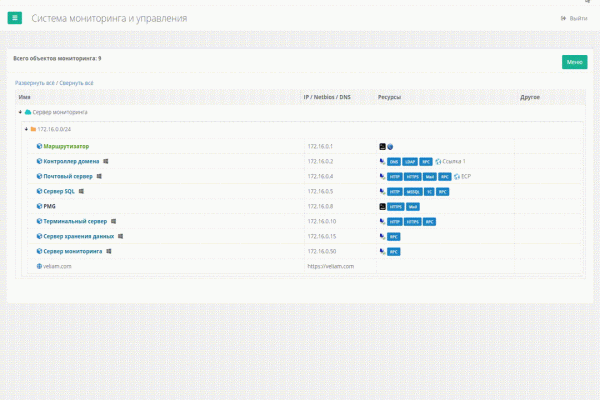This screenshot has width=600, height=400.
Task: Click Выйти to log out
Action: (577, 19)
